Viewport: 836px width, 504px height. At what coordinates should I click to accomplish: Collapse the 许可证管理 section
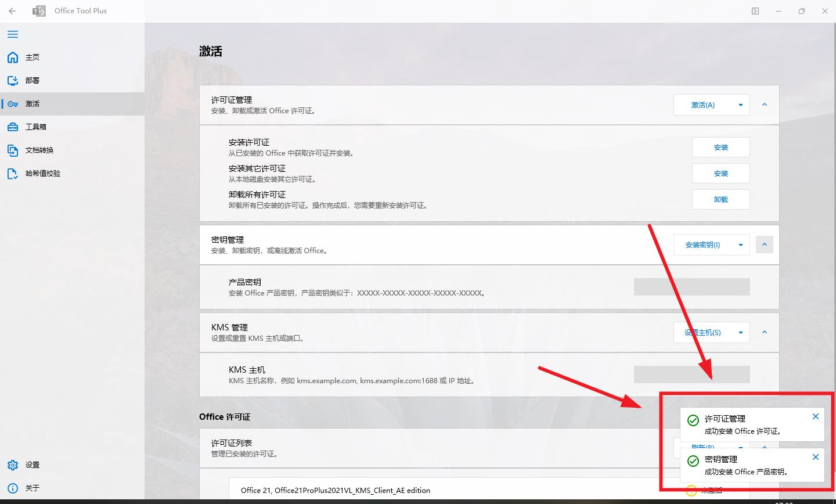(765, 105)
